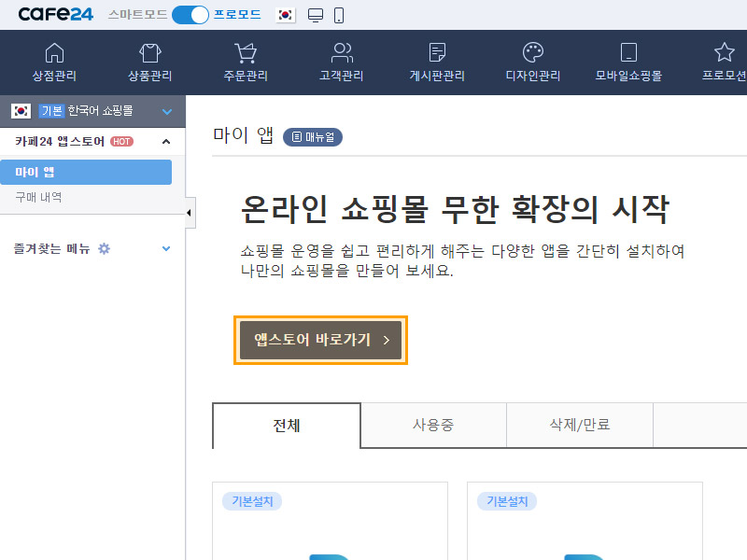Open 주문관리 cart icon menu
The height and width of the screenshot is (560, 747).
point(246,62)
